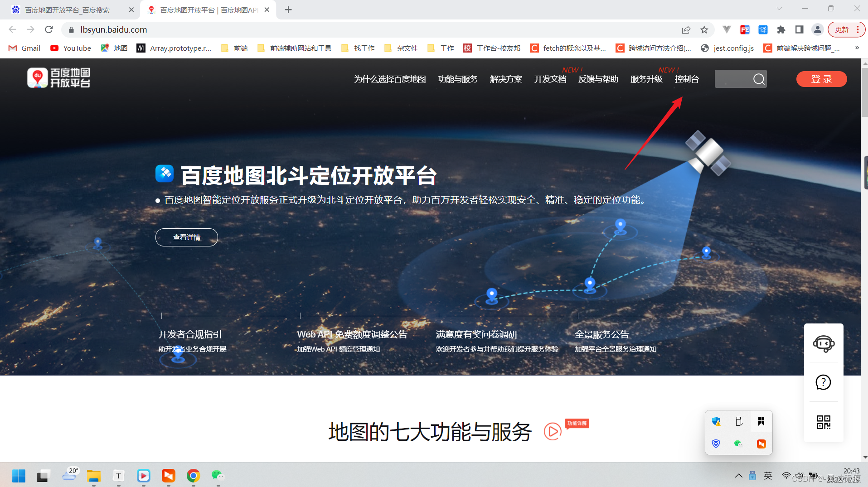The height and width of the screenshot is (487, 868).
Task: Open the 解决方案 nav dropdown
Action: (x=506, y=79)
